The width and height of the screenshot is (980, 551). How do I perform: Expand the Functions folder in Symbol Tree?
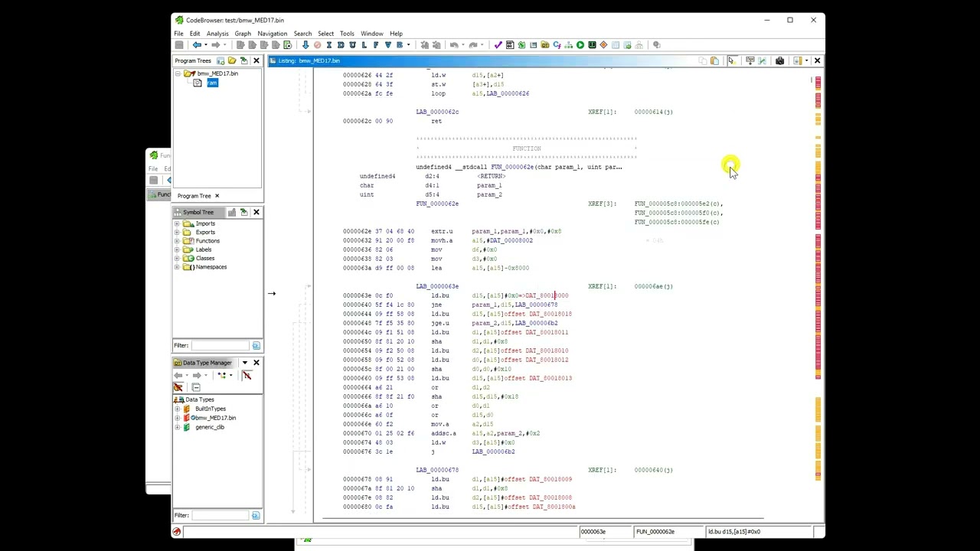click(x=178, y=241)
